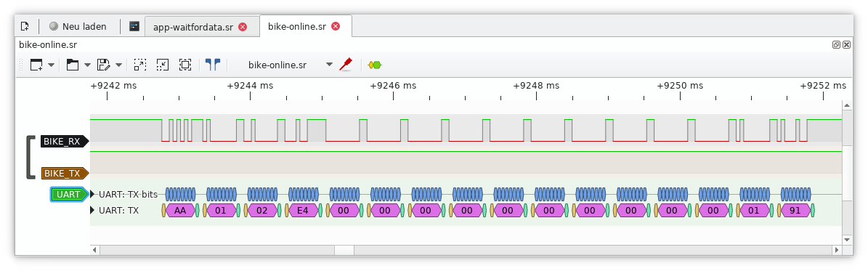Toggle the blue cursors display
868x271 pixels.
(213, 65)
